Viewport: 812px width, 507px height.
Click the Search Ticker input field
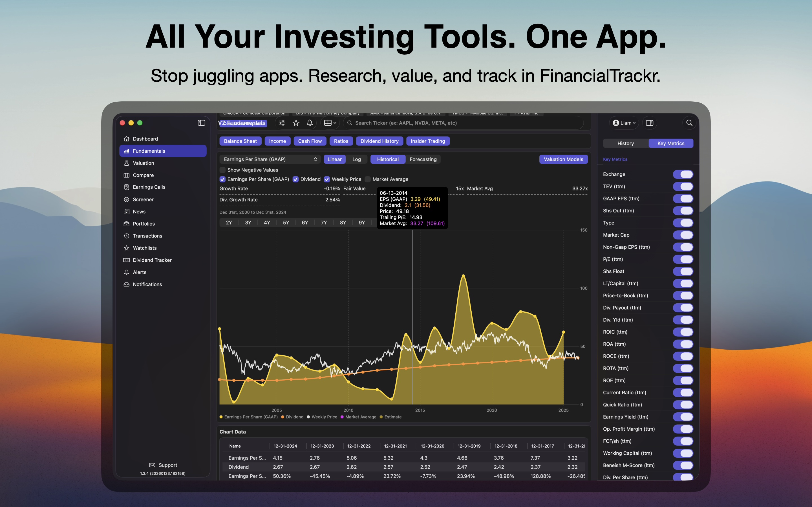pos(463,123)
